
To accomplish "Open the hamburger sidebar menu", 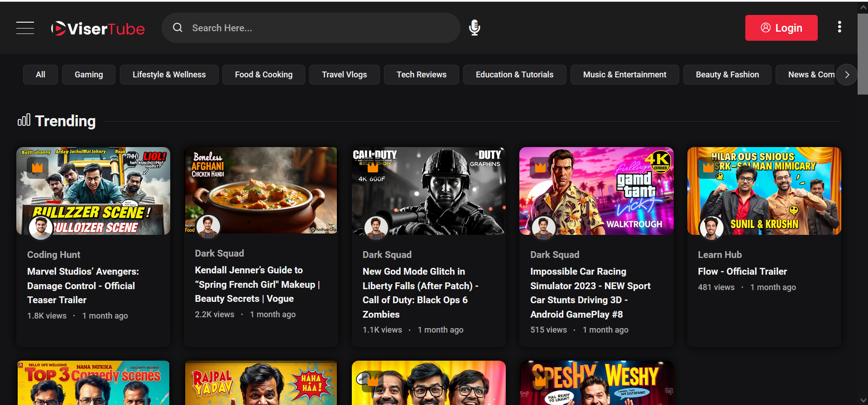I will tap(25, 28).
